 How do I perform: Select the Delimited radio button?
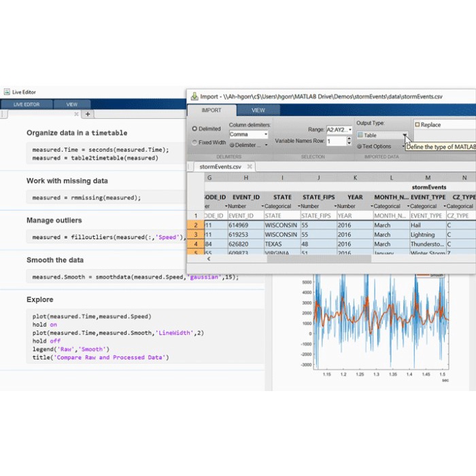[195, 129]
